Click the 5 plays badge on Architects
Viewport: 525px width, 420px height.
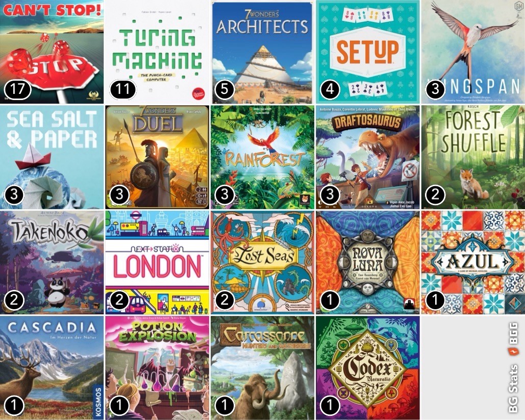(224, 90)
